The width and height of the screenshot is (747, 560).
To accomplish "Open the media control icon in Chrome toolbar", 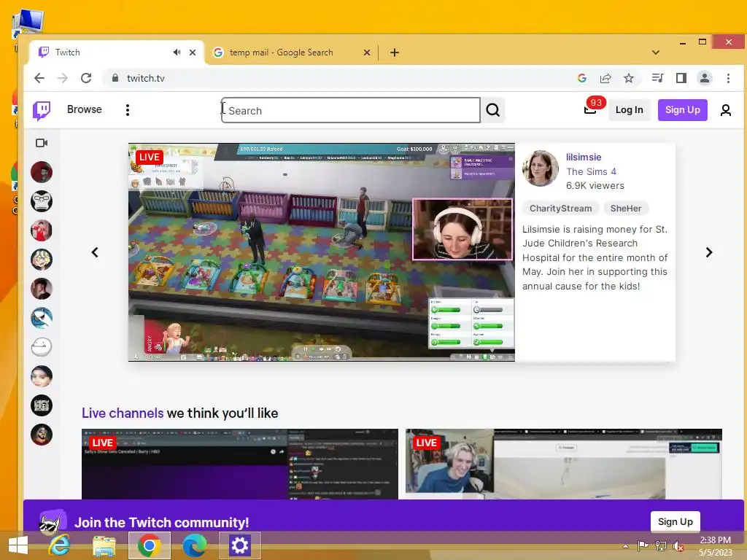I will (657, 78).
